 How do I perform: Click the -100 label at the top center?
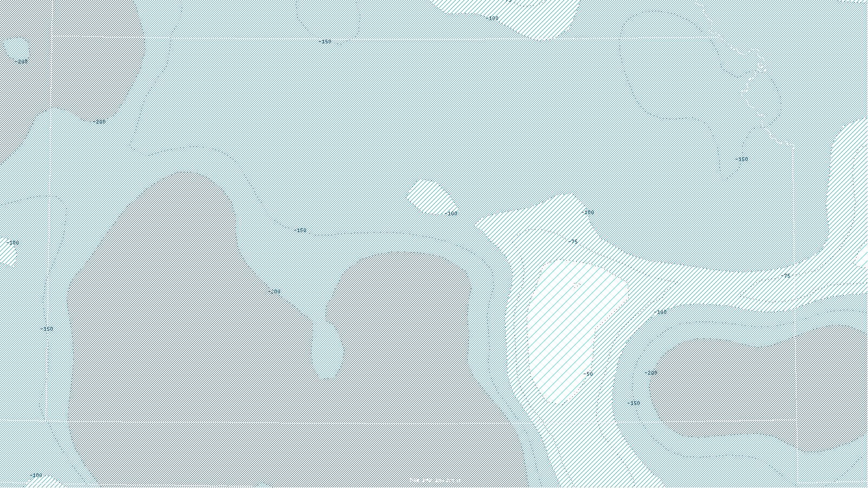click(492, 18)
